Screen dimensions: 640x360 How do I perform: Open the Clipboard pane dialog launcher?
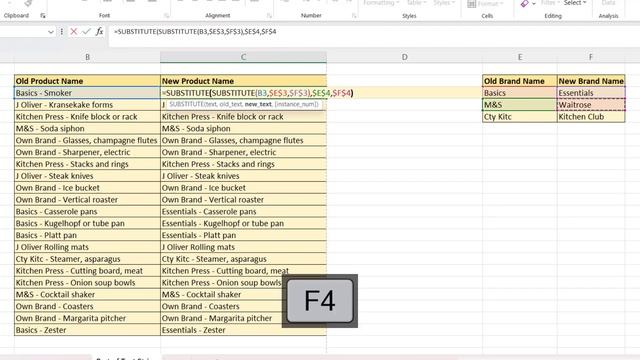coord(43,16)
